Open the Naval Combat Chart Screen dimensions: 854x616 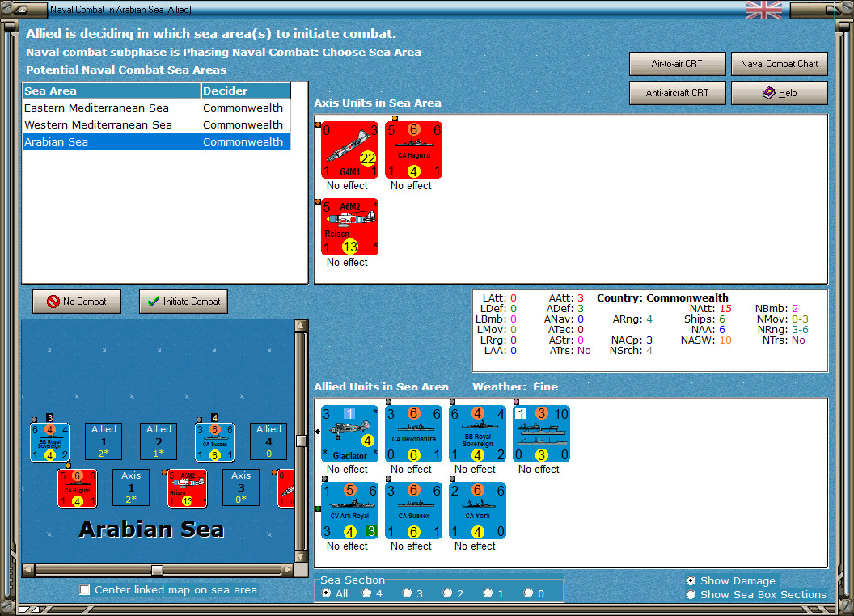tap(779, 64)
